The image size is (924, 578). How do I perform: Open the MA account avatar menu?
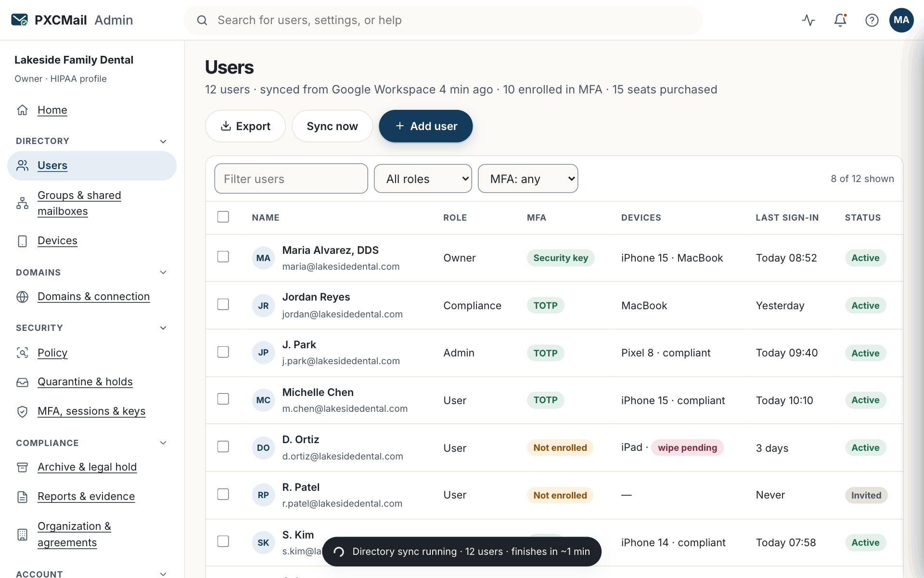(901, 20)
